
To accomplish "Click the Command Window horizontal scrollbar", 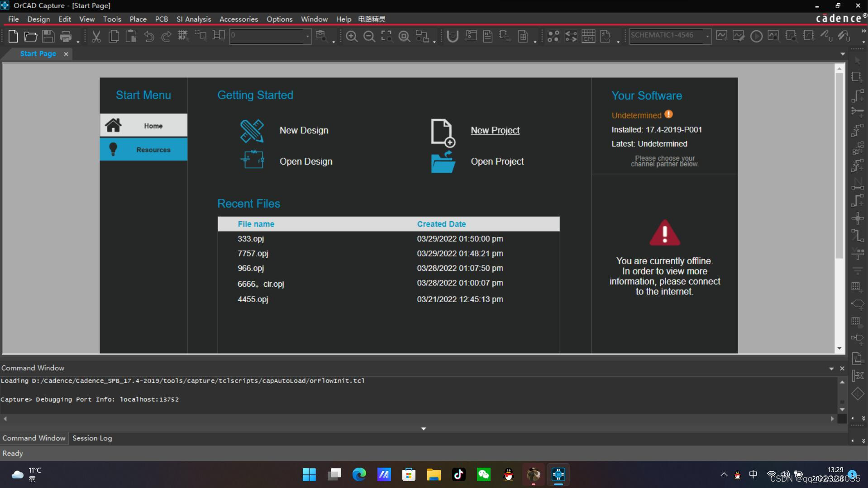I will pos(419,419).
